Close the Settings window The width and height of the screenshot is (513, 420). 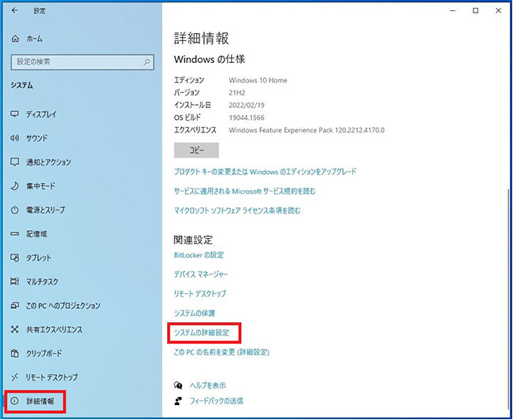coord(498,10)
